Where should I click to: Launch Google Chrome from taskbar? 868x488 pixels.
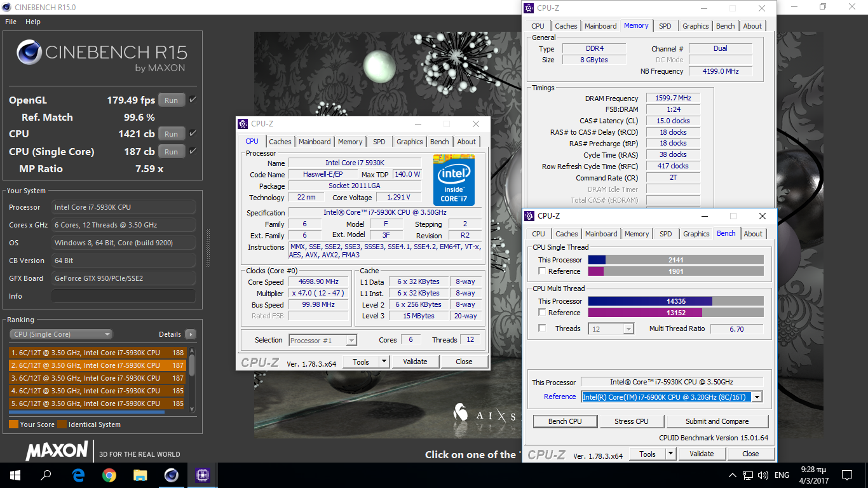point(109,475)
